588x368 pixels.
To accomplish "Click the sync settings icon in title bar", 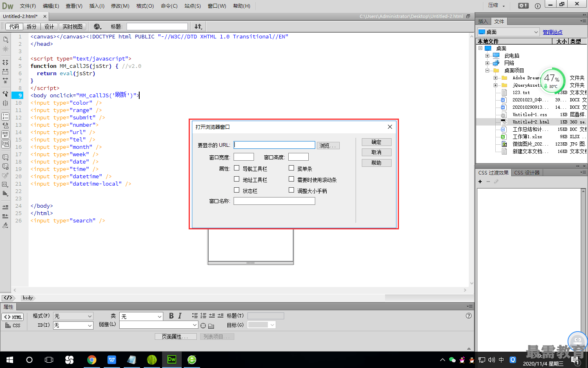I will 523,6.
